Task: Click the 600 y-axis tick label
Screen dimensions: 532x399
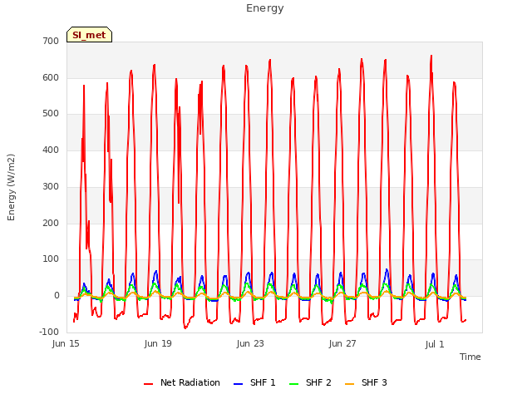Action: 51,77
